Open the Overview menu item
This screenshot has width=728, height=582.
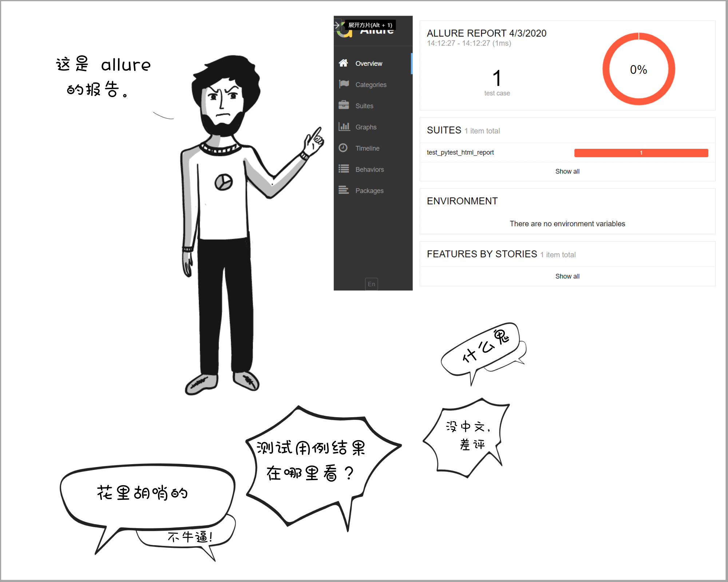coord(368,64)
